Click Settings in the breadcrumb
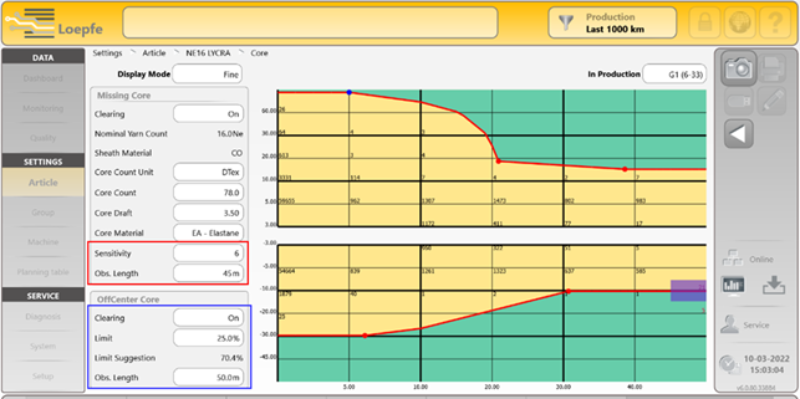800x399 pixels. (x=107, y=53)
